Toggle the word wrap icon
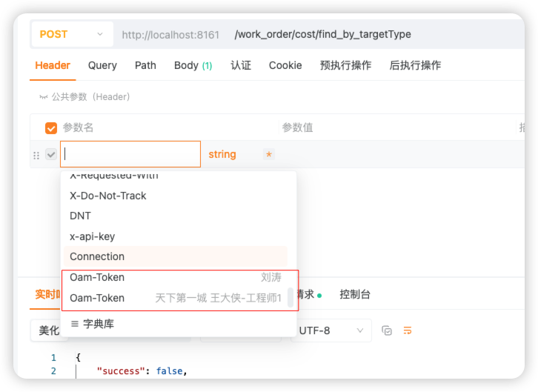This screenshot has width=538, height=392. click(x=408, y=330)
